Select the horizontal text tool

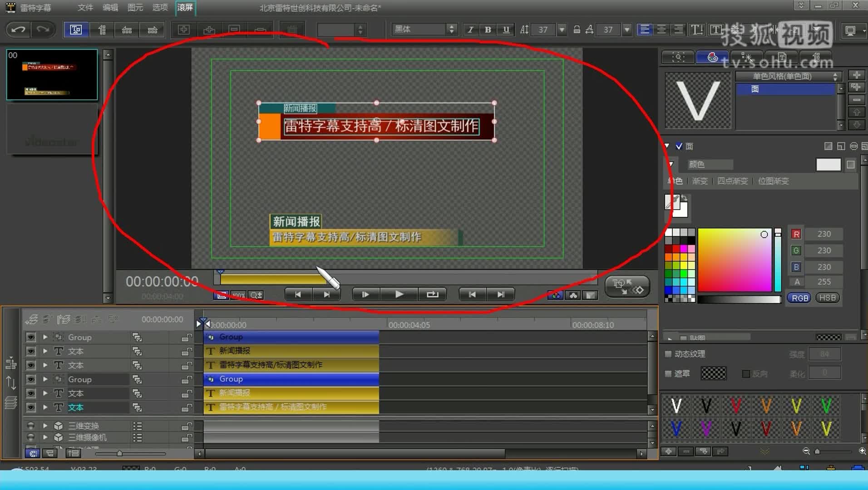pos(76,30)
